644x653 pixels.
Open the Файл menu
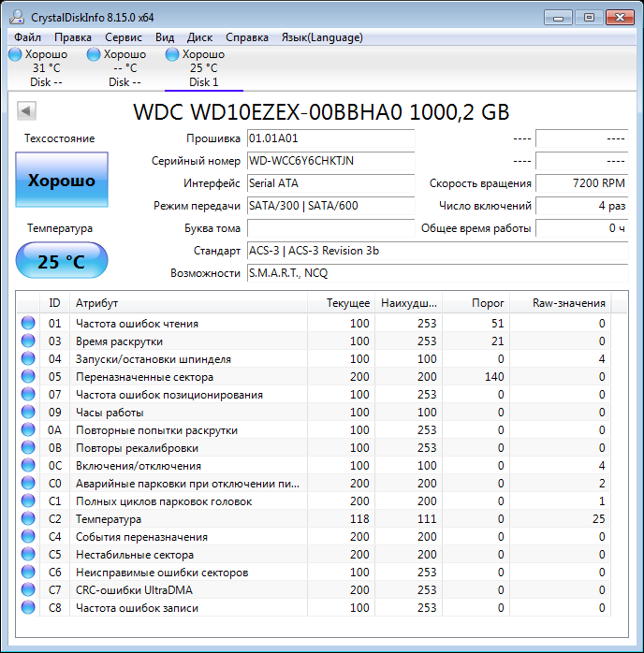click(x=27, y=37)
